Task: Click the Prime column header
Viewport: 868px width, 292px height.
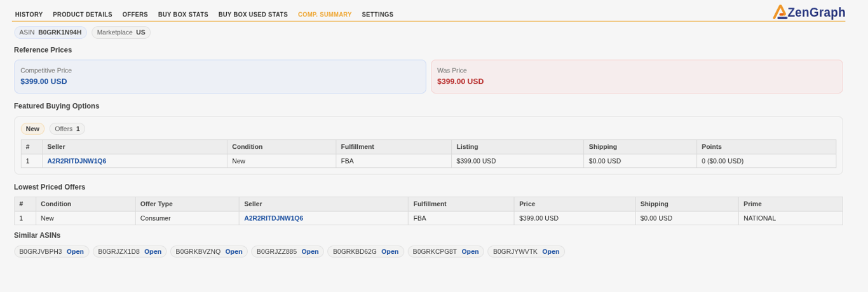Action: tap(790, 204)
